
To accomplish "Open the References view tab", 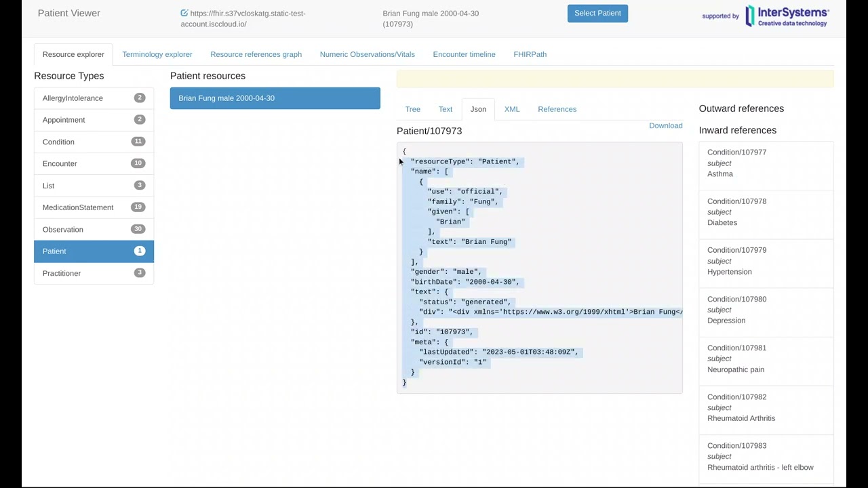I will click(x=557, y=109).
